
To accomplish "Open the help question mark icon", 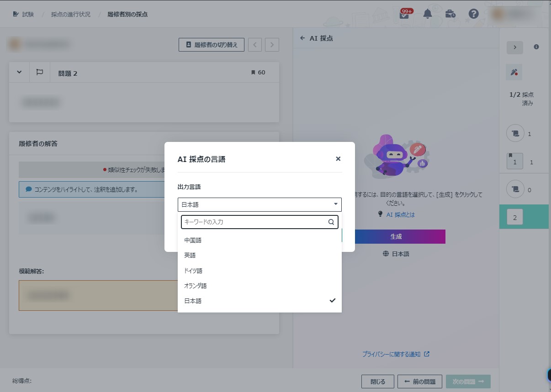I will [x=473, y=14].
